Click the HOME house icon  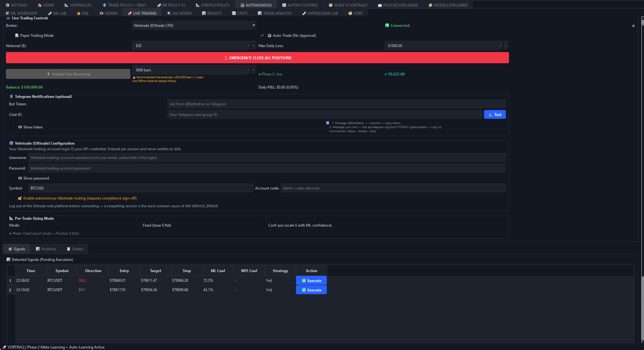tap(40, 5)
